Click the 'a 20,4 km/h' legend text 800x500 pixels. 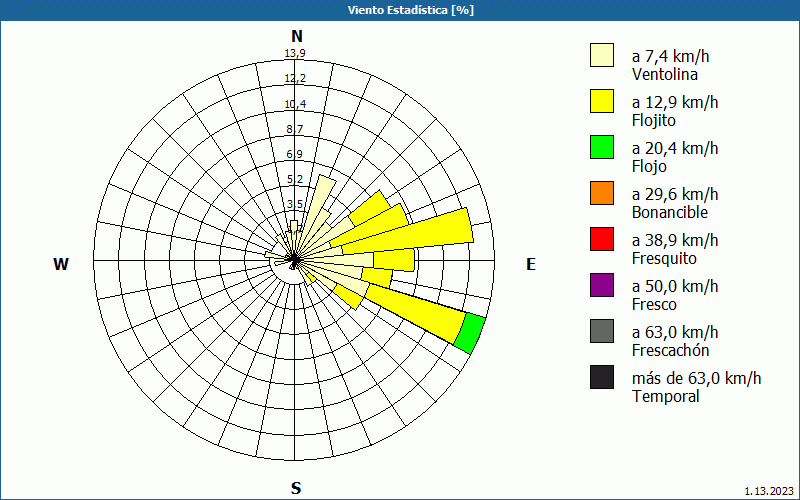point(675,148)
